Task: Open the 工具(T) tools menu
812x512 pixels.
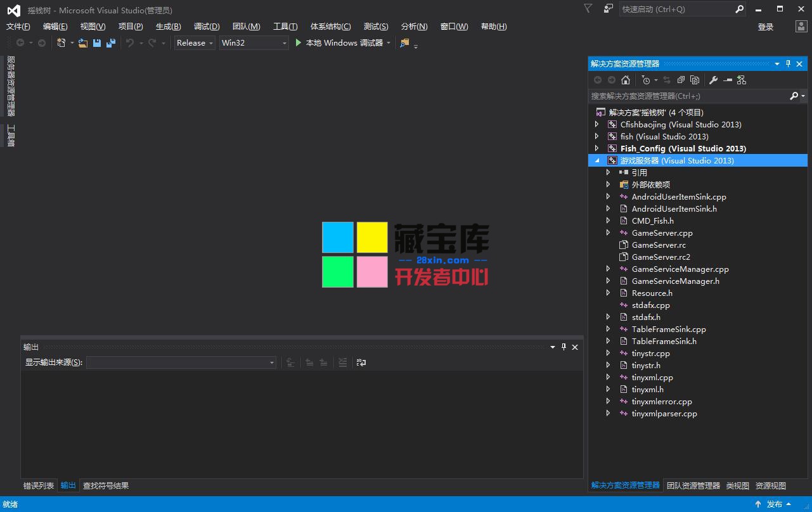Action: click(285, 27)
